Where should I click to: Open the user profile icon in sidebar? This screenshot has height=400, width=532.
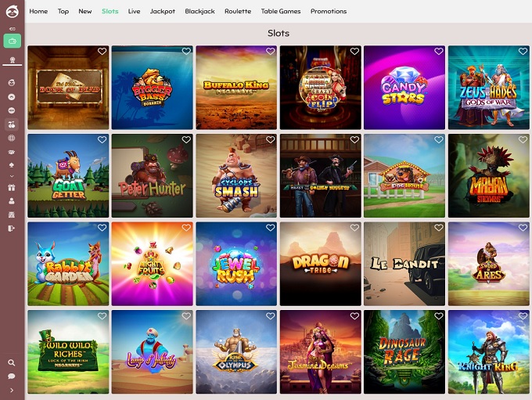(12, 201)
